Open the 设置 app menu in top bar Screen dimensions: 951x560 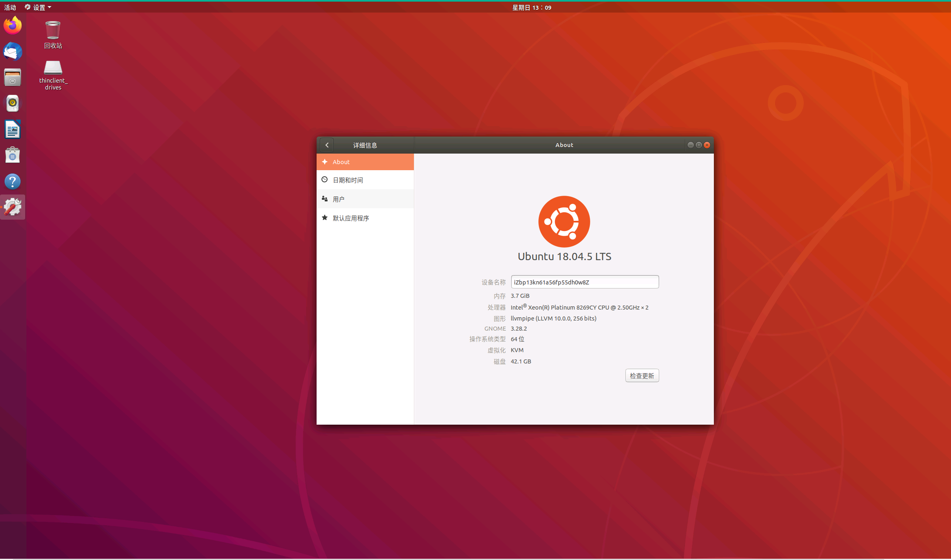(38, 7)
